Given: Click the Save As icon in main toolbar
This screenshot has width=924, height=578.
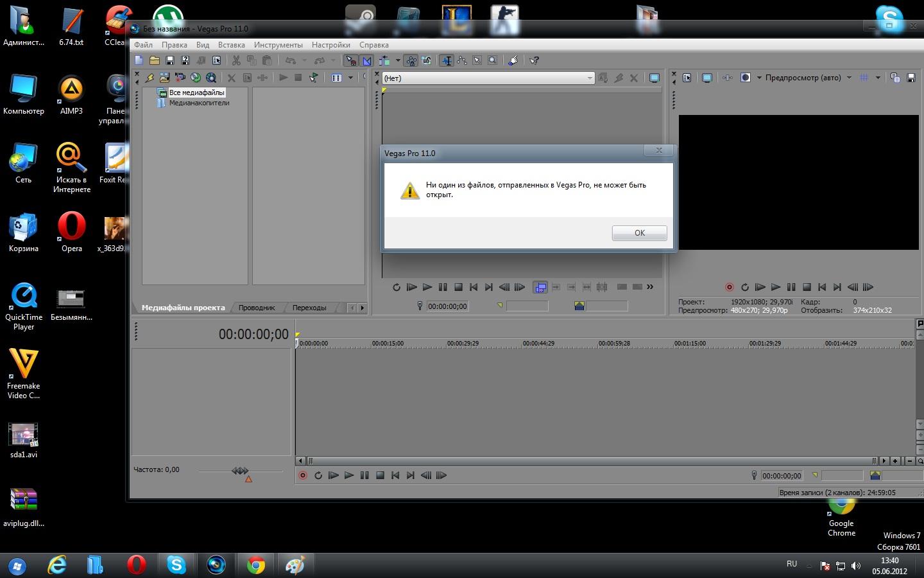Looking at the screenshot, I should coord(185,60).
